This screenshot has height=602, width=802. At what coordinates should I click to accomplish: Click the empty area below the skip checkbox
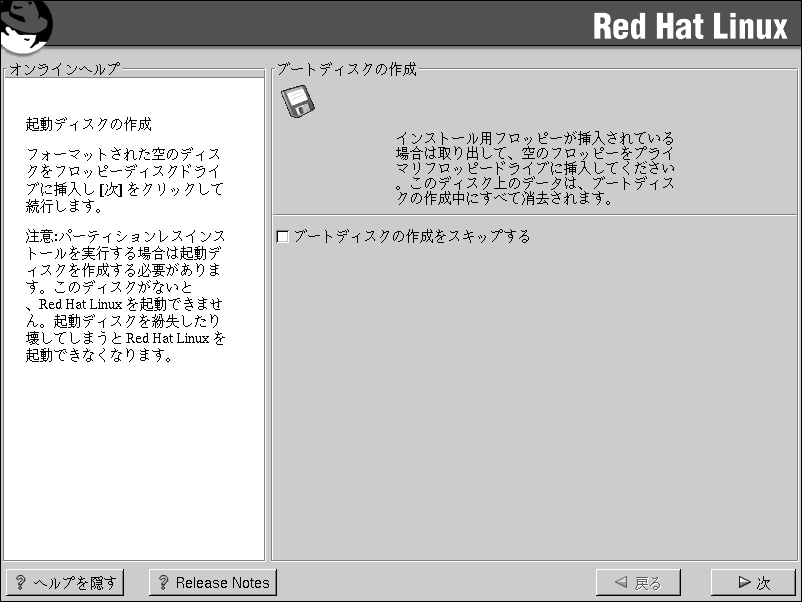coord(535,400)
